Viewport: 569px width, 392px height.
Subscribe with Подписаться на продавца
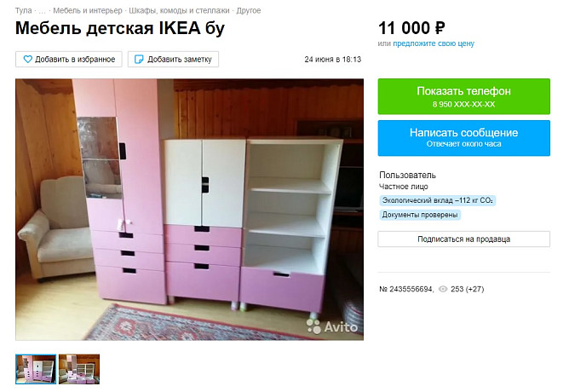pyautogui.click(x=463, y=239)
